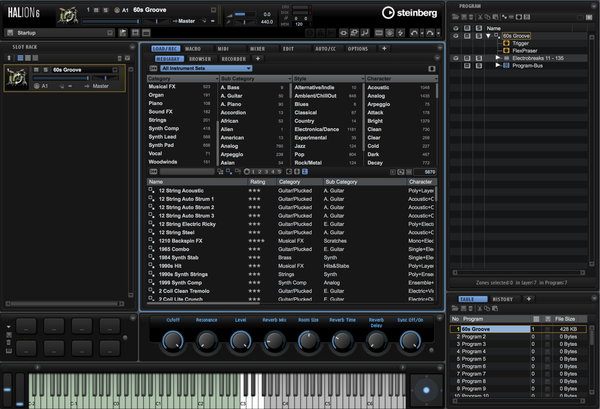The width and height of the screenshot is (600, 409).
Task: Click the Room Size knob
Action: 308,341
